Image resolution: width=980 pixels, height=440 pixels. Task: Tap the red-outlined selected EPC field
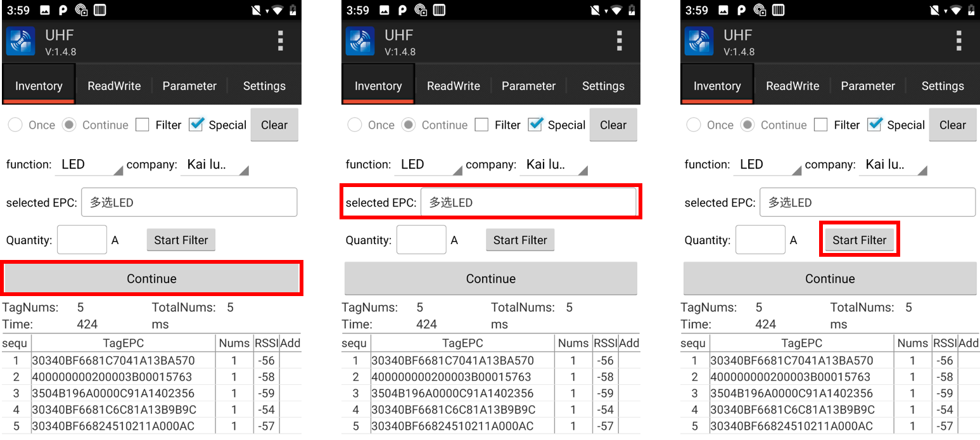tap(528, 203)
